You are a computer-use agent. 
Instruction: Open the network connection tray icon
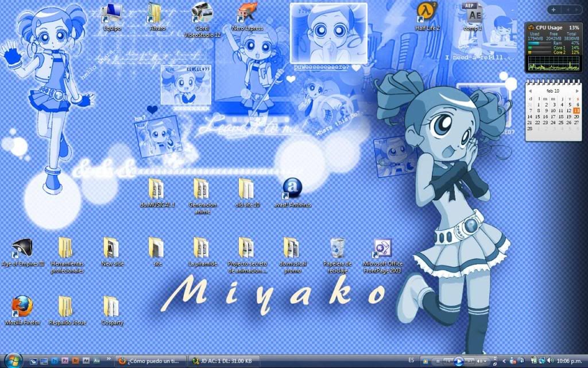pyautogui.click(x=541, y=361)
